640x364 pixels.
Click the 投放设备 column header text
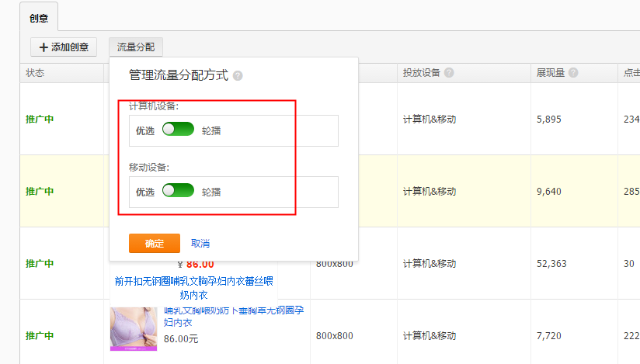coord(422,73)
